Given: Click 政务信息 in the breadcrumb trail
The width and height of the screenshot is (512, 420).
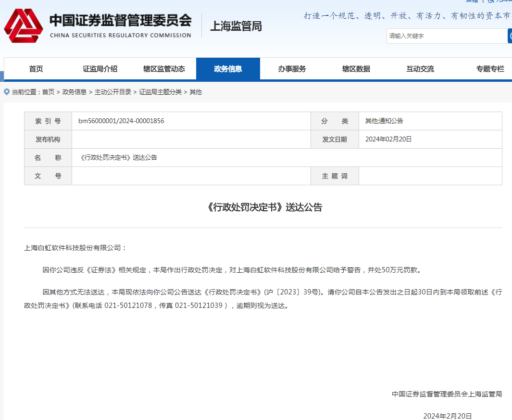Looking at the screenshot, I should click(75, 92).
